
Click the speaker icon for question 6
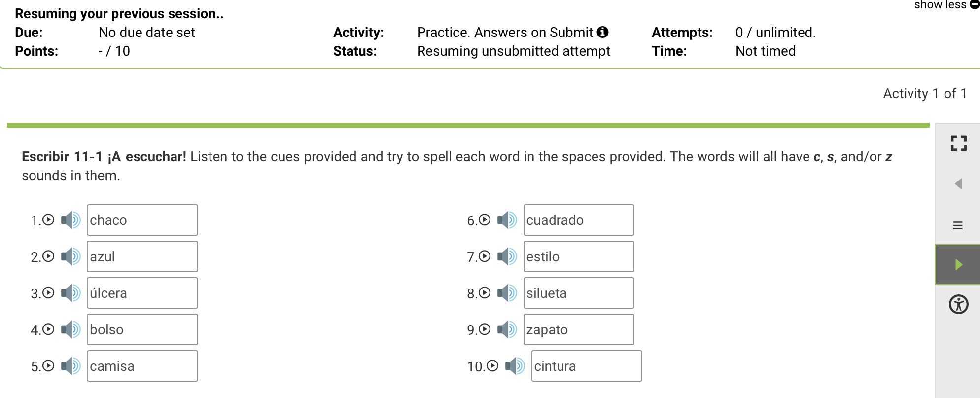pyautogui.click(x=507, y=220)
